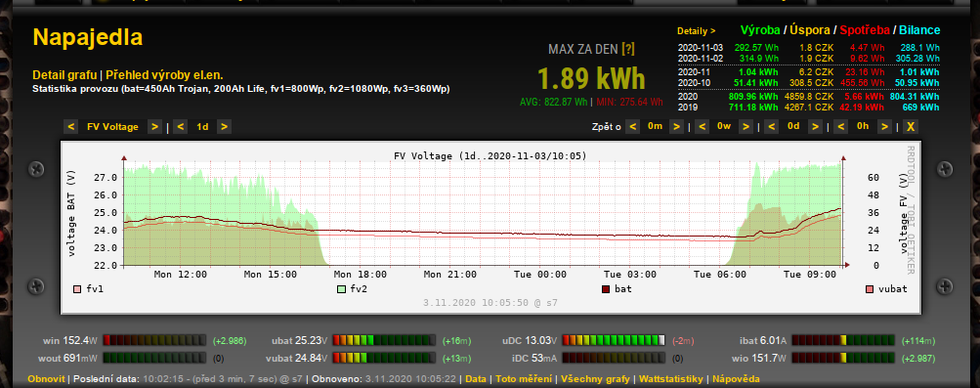Open the Nápověda help link

coord(737,379)
